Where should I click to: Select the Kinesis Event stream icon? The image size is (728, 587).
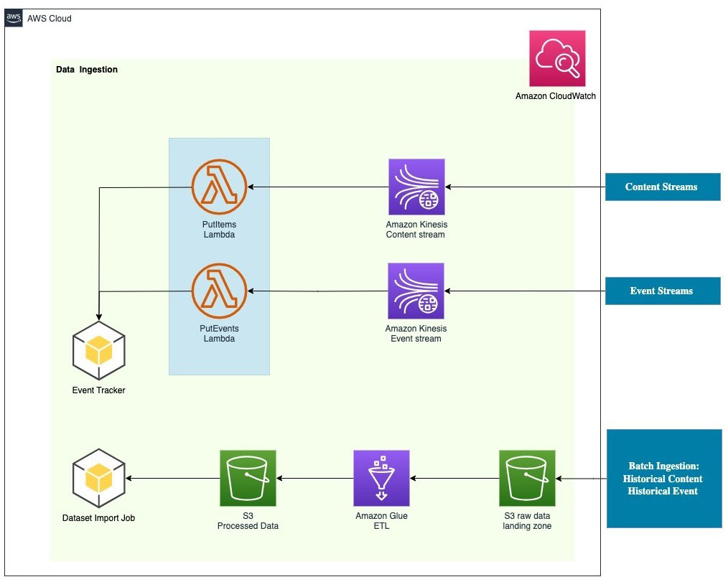pos(416,291)
